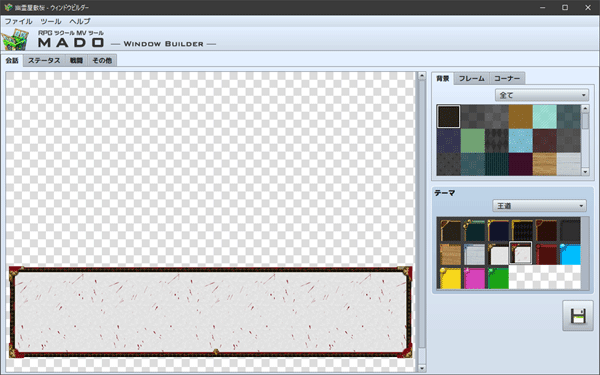Open the ファイル menu
Viewport: 600px width, 375px height.
pos(18,21)
